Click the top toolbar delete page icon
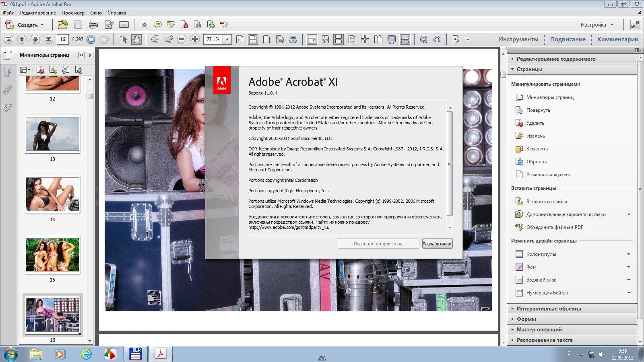 pyautogui.click(x=184, y=25)
